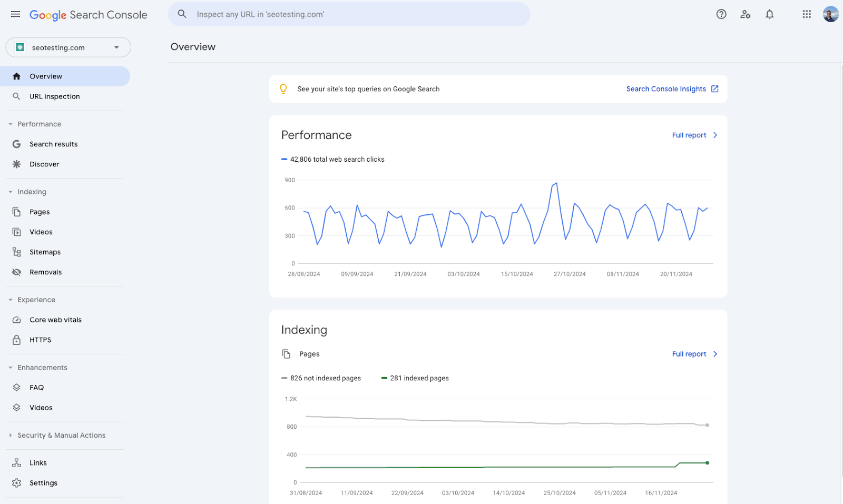Click the Discover asterisk icon
Image resolution: width=843 pixels, height=504 pixels.
[17, 164]
